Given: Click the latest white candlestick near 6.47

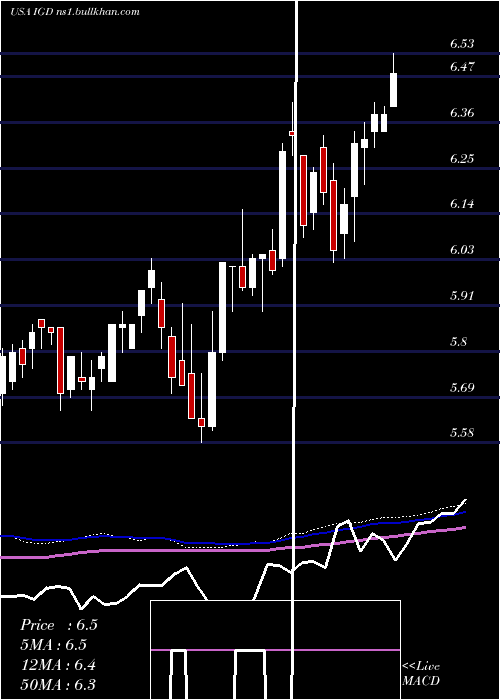Looking at the screenshot, I should tap(393, 90).
